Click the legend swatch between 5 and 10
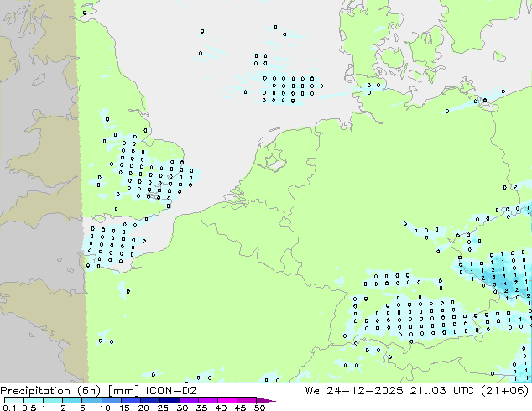Viewport: 532px width, 411px height. click(x=91, y=400)
